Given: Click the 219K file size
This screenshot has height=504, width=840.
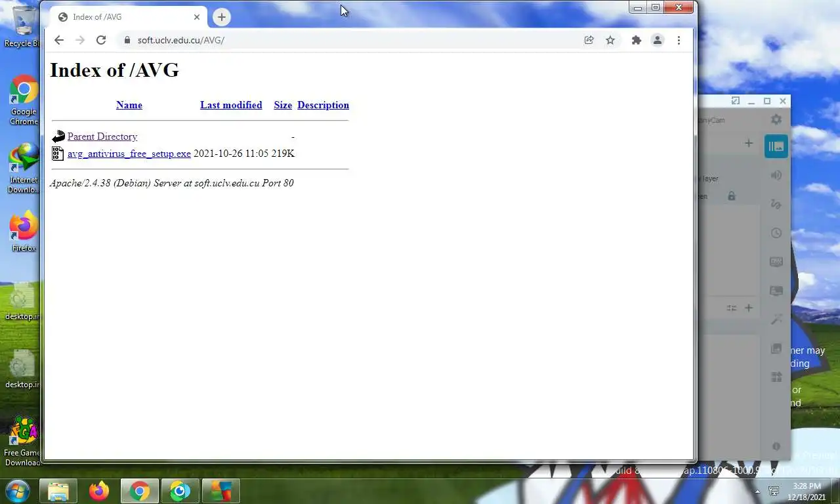Looking at the screenshot, I should [283, 154].
